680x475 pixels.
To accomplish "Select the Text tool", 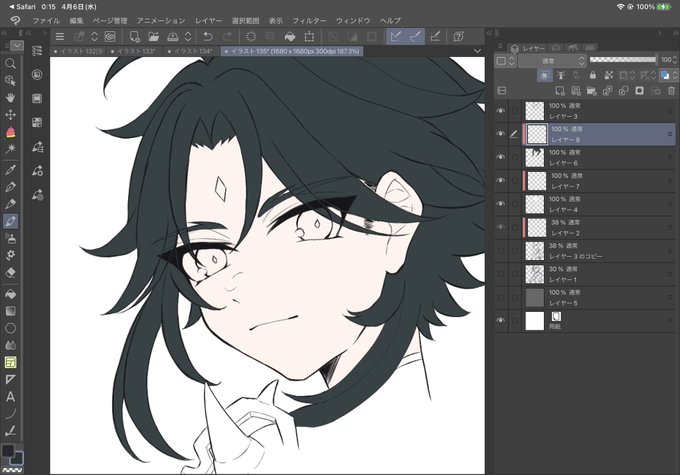I will [x=10, y=396].
